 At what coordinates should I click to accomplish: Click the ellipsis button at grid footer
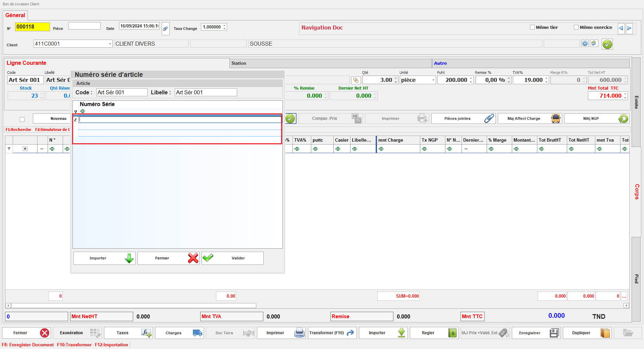pos(624,296)
